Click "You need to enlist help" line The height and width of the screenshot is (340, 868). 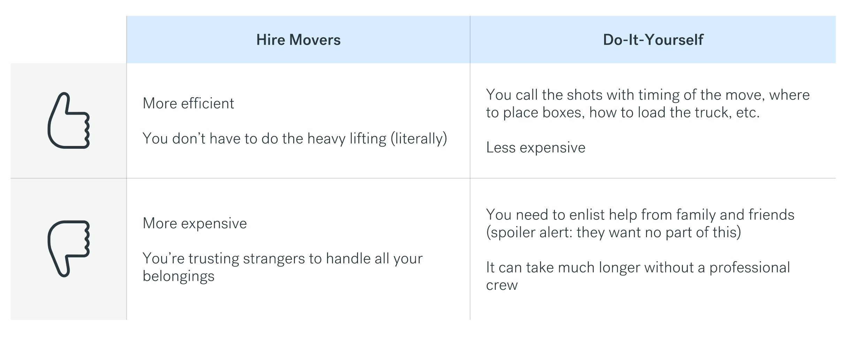click(640, 215)
